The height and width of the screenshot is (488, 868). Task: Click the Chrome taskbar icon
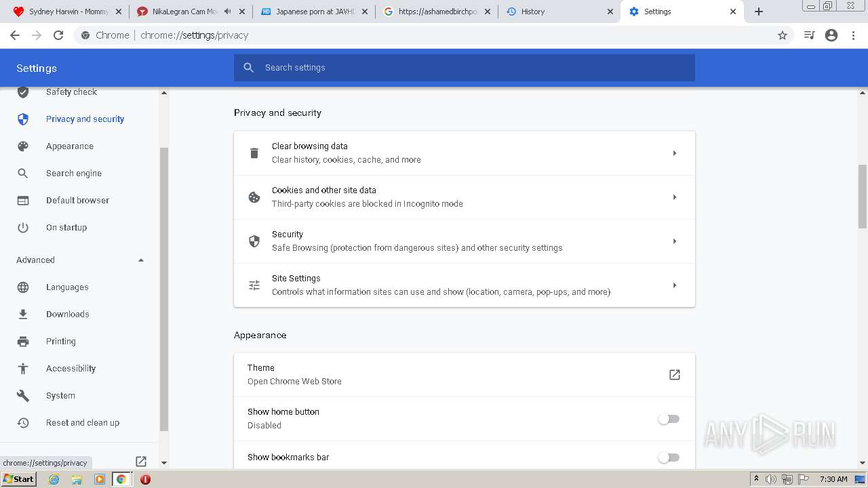121,479
